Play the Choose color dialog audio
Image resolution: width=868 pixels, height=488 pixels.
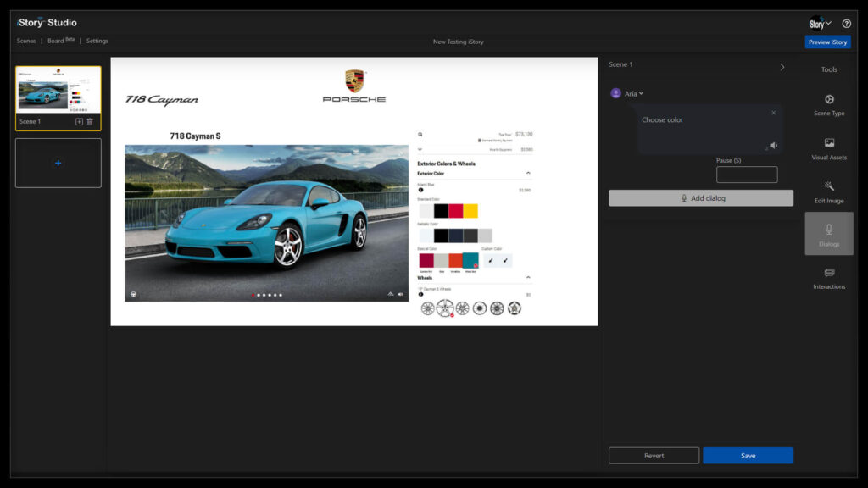[x=773, y=146]
